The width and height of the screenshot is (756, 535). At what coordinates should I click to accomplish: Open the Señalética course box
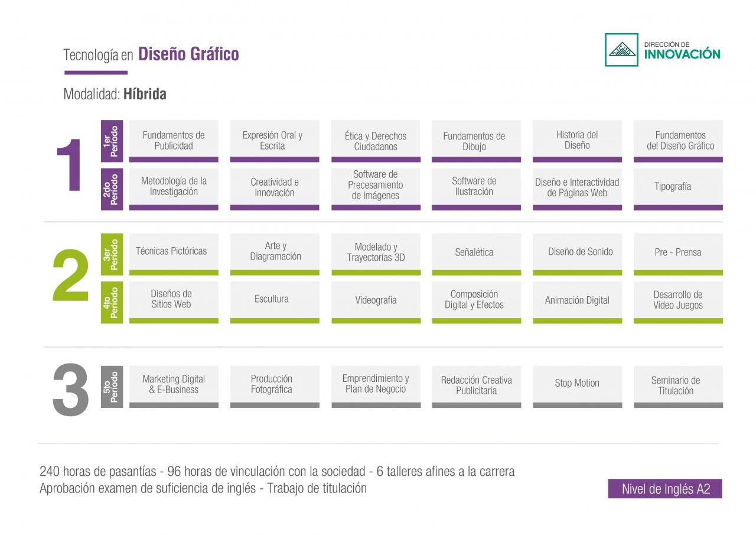(476, 254)
